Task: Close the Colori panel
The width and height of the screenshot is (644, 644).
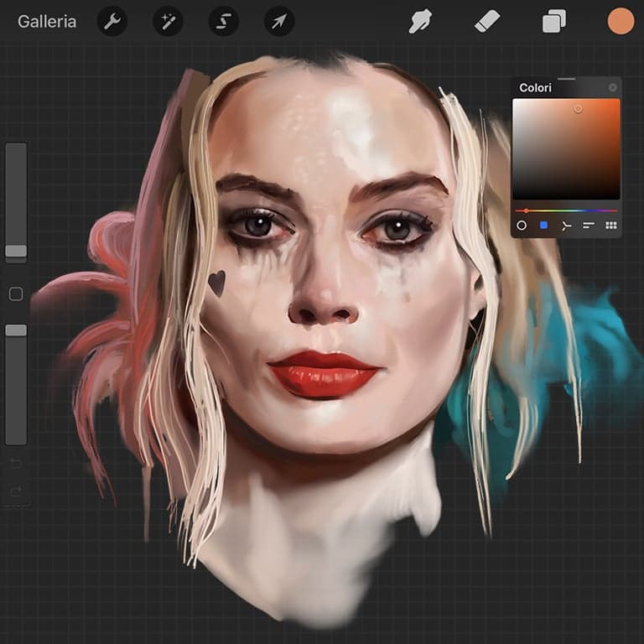Action: click(x=612, y=87)
